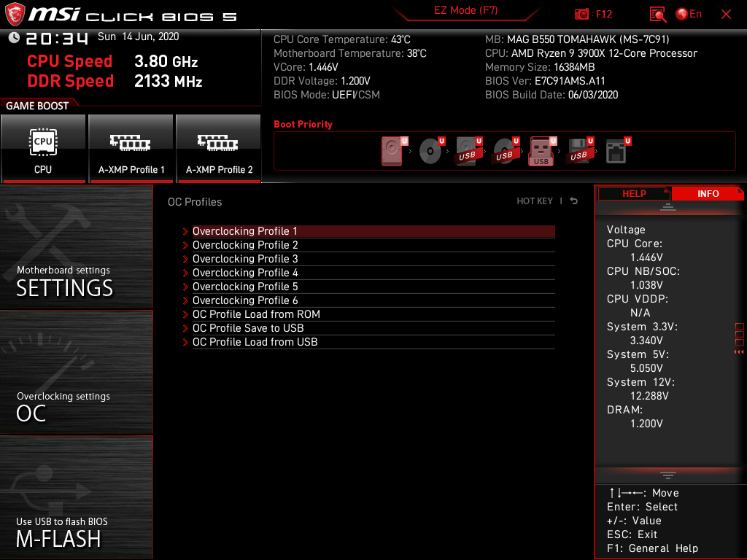
Task: Click the VCore: 1.446V line
Action: point(306,67)
